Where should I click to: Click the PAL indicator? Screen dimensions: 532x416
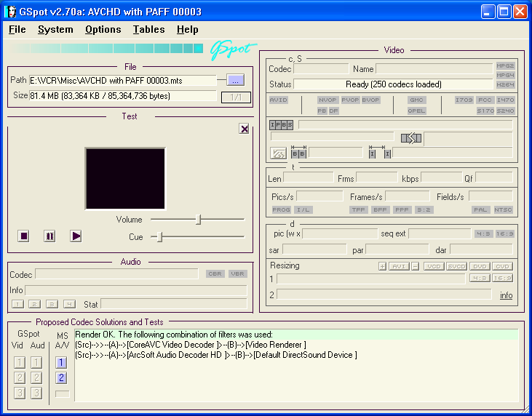[480, 210]
